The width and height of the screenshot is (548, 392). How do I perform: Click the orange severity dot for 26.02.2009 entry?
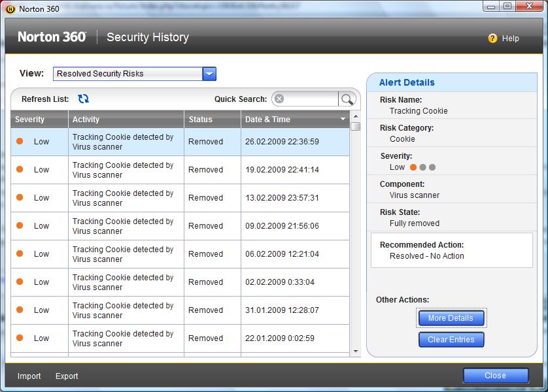(20, 141)
